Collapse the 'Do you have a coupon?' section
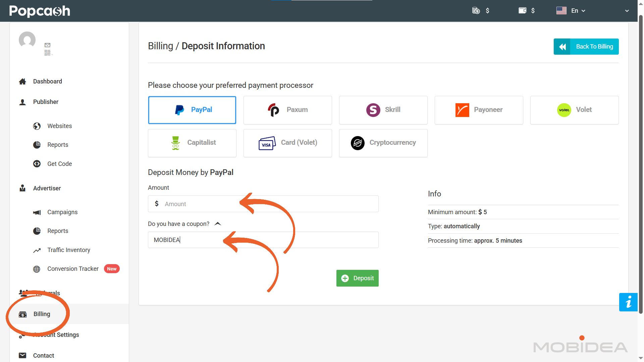The image size is (644, 362). tap(218, 224)
